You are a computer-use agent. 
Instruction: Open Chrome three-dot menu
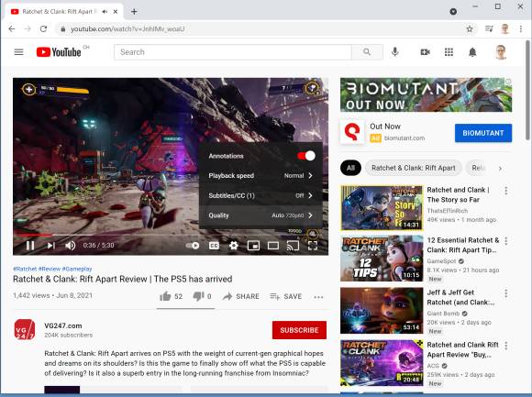tap(521, 28)
